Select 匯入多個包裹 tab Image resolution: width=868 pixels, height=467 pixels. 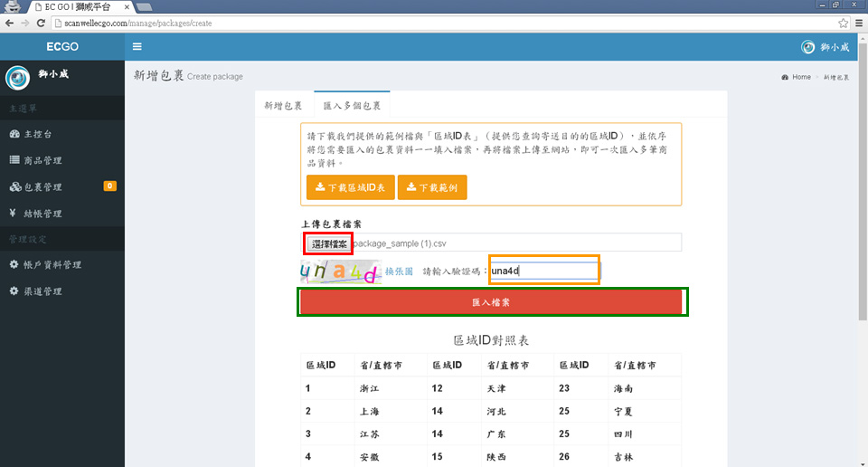352,106
